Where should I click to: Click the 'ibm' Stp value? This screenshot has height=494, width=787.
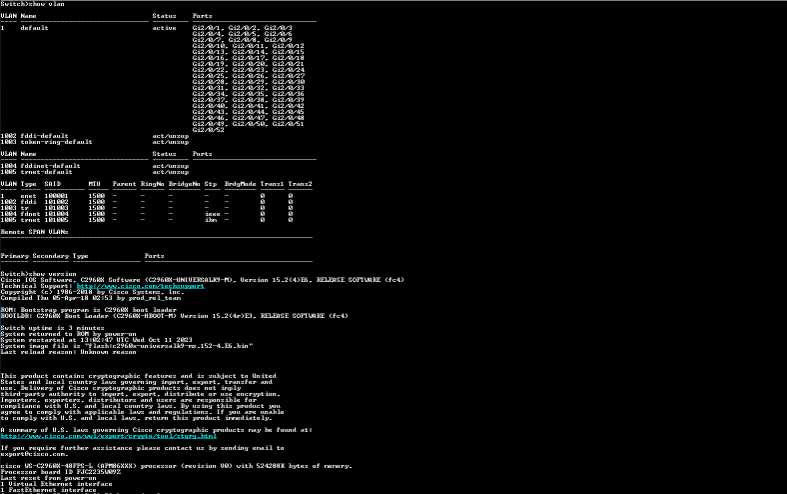(210, 220)
